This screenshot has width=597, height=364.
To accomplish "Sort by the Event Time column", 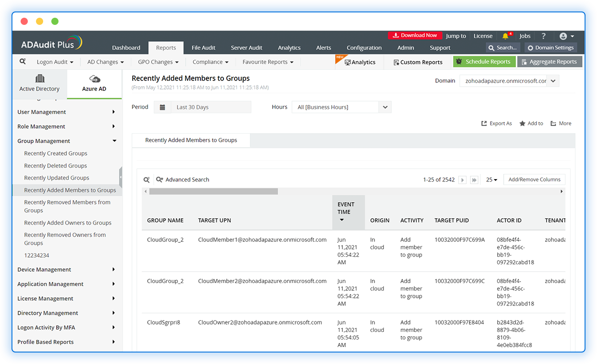I will point(349,212).
